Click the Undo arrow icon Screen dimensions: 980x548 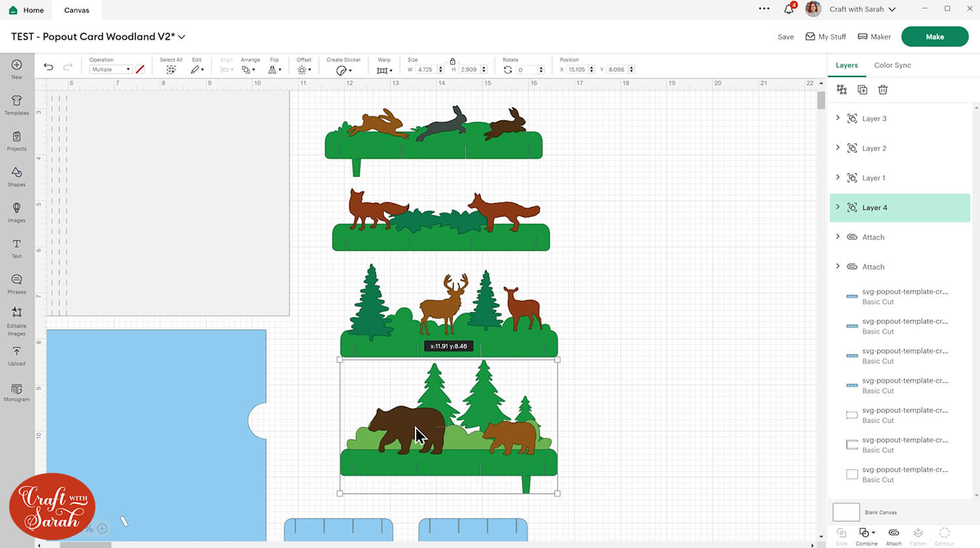(48, 67)
